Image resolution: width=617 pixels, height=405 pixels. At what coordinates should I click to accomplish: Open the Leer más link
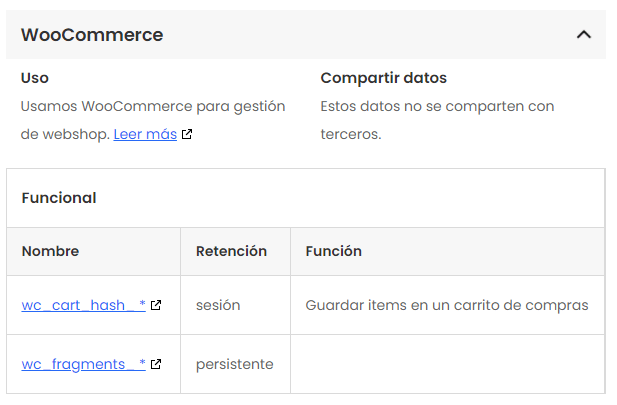(145, 134)
